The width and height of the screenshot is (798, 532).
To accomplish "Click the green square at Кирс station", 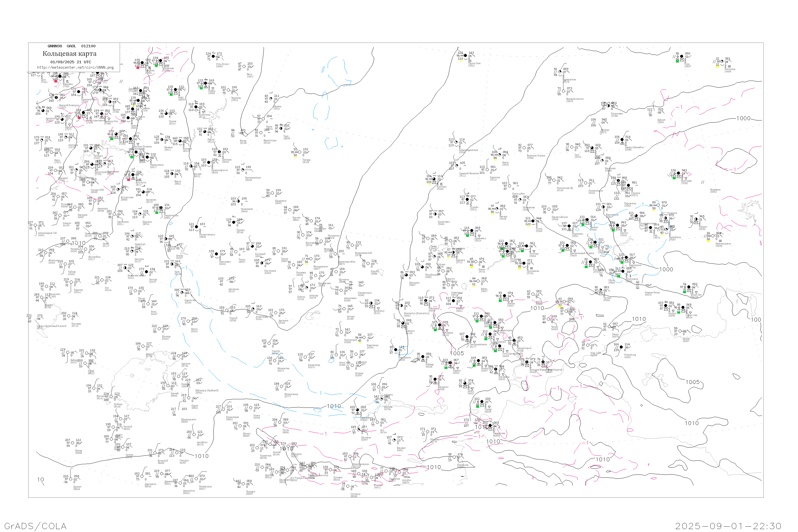I will [x=171, y=94].
